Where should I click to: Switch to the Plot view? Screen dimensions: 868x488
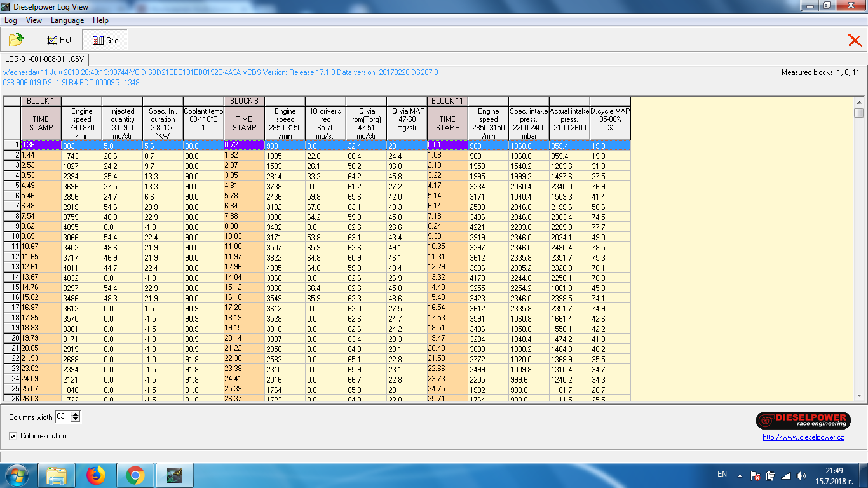pos(60,40)
